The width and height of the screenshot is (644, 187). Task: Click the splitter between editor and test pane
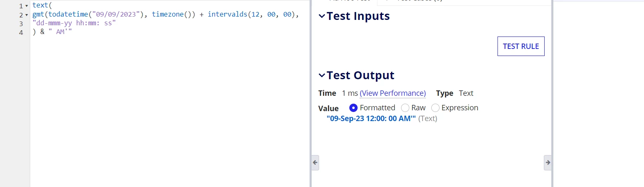pyautogui.click(x=310, y=93)
